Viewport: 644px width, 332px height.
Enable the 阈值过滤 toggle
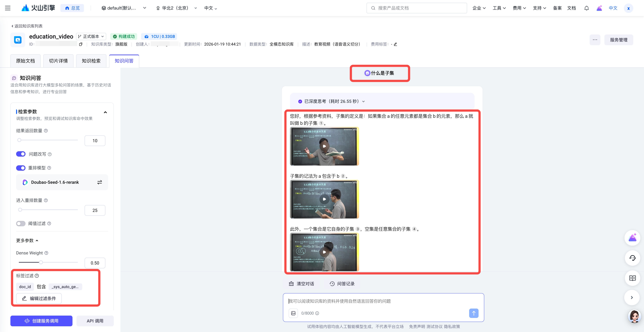tap(21, 223)
